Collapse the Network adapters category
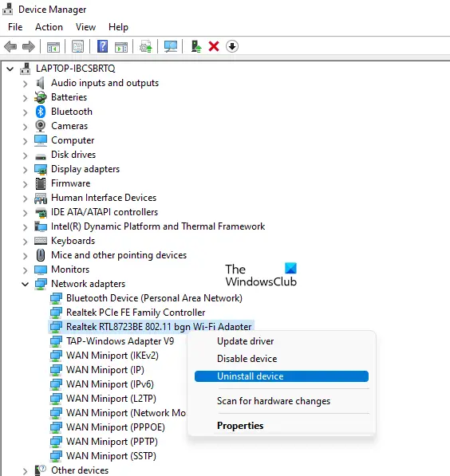This screenshot has height=476, width=450. (25, 284)
